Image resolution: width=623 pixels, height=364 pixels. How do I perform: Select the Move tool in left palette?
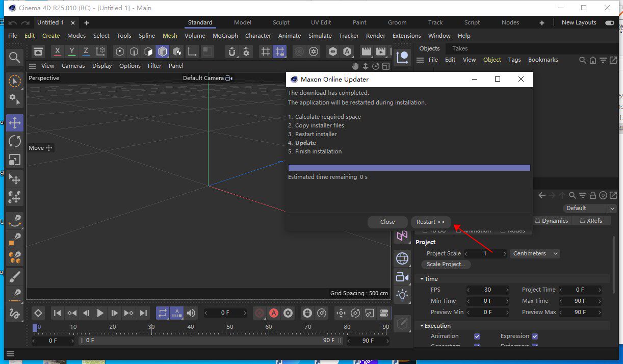(x=15, y=123)
